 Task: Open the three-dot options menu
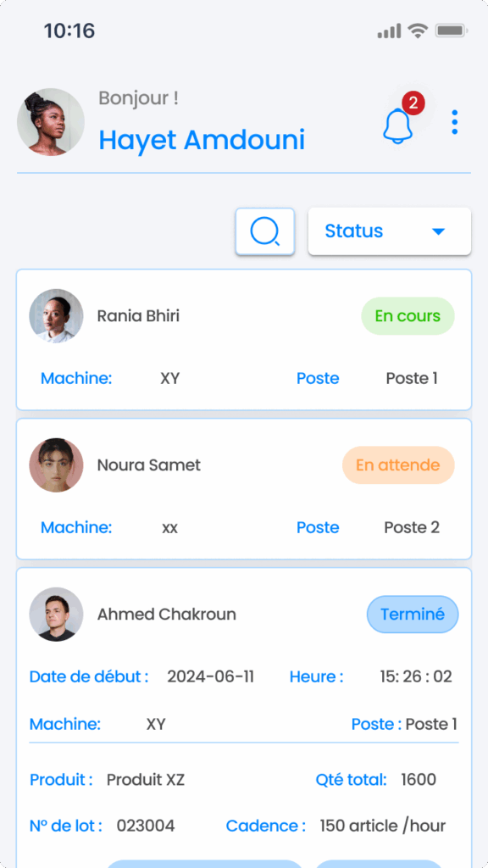point(454,122)
